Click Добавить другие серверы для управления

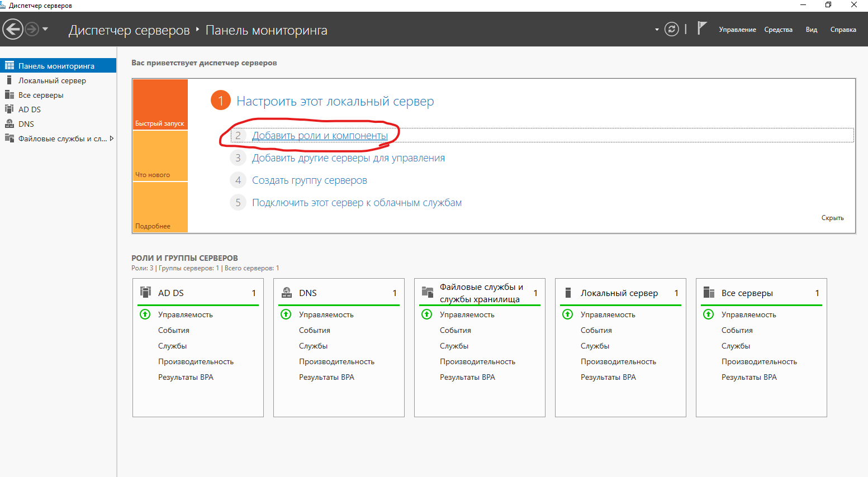click(348, 158)
